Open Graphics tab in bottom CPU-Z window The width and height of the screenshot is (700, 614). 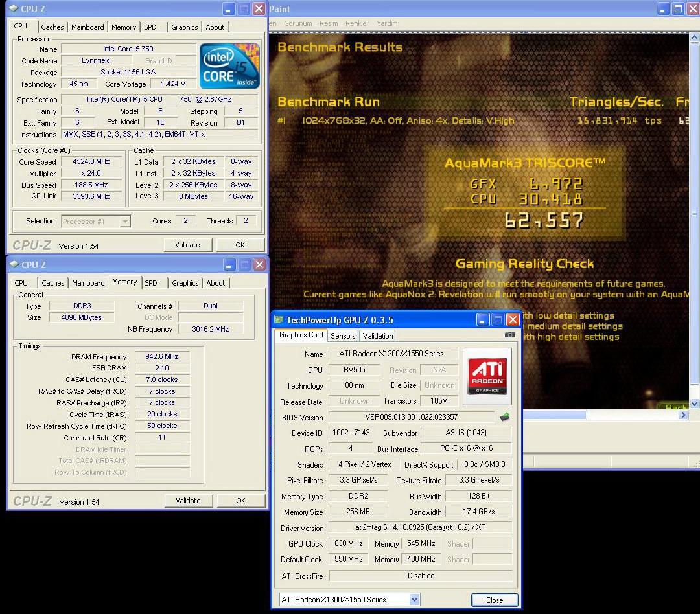tap(185, 283)
